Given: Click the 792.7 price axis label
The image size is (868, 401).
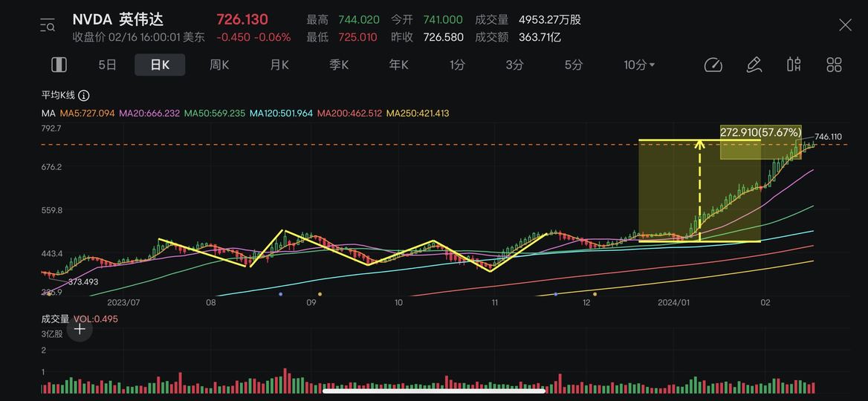Looking at the screenshot, I should [x=51, y=128].
